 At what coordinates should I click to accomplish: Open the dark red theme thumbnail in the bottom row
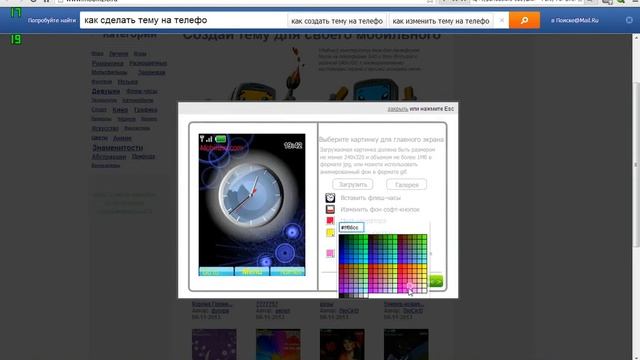[x=342, y=344]
